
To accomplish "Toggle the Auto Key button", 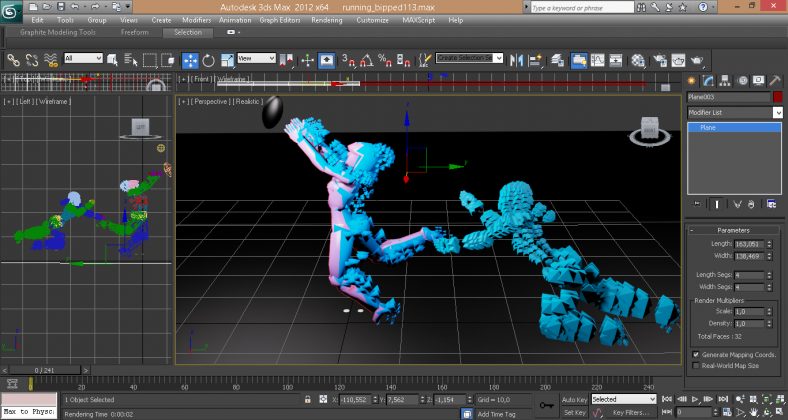I will (x=574, y=399).
